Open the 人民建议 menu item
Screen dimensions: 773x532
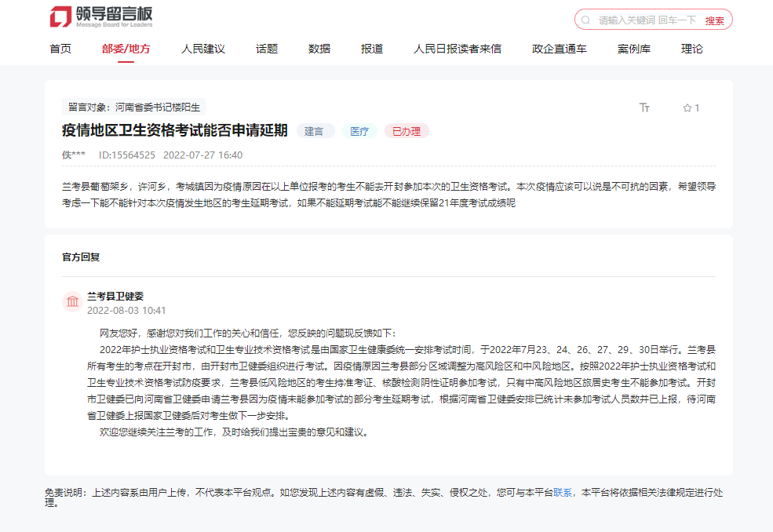coord(203,49)
